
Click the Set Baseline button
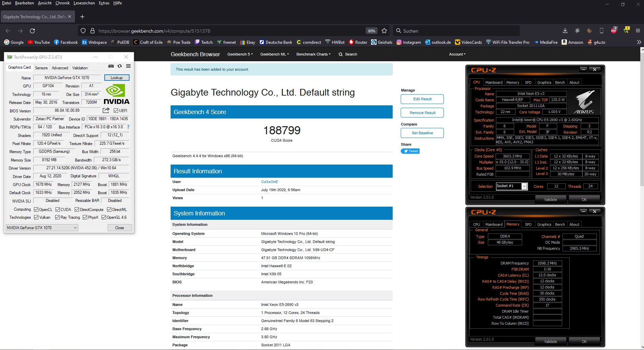click(x=422, y=133)
